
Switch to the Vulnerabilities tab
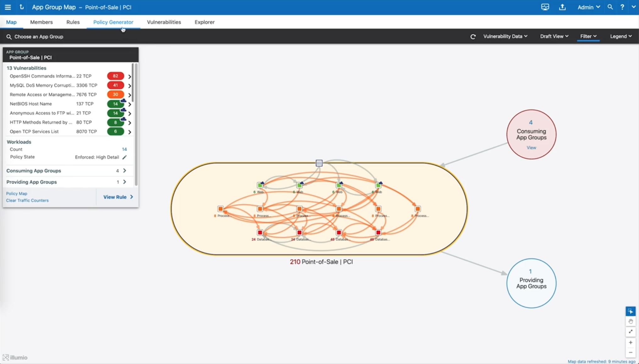[x=164, y=22]
